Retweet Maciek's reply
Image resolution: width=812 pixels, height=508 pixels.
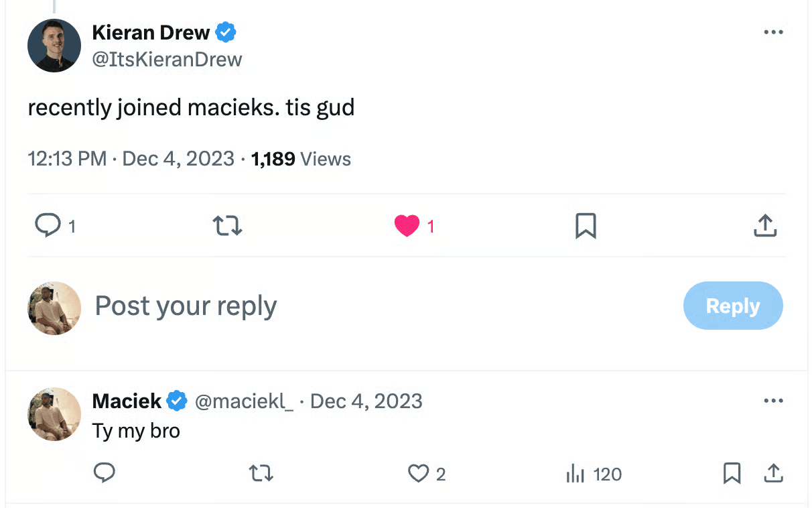[x=261, y=474]
